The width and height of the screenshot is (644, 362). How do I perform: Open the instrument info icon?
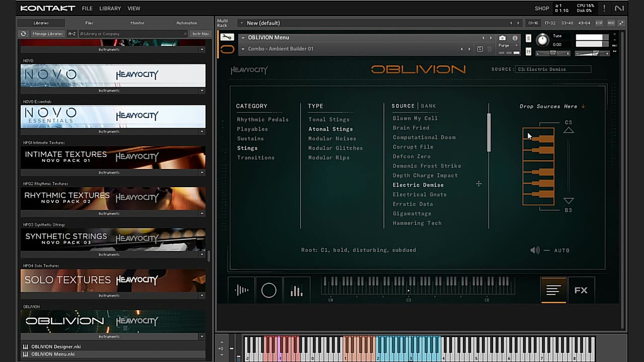[x=515, y=38]
